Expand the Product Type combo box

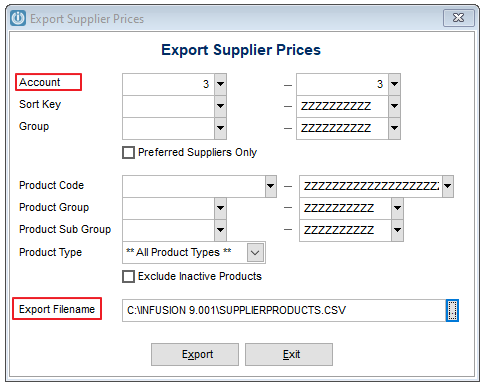[255, 252]
